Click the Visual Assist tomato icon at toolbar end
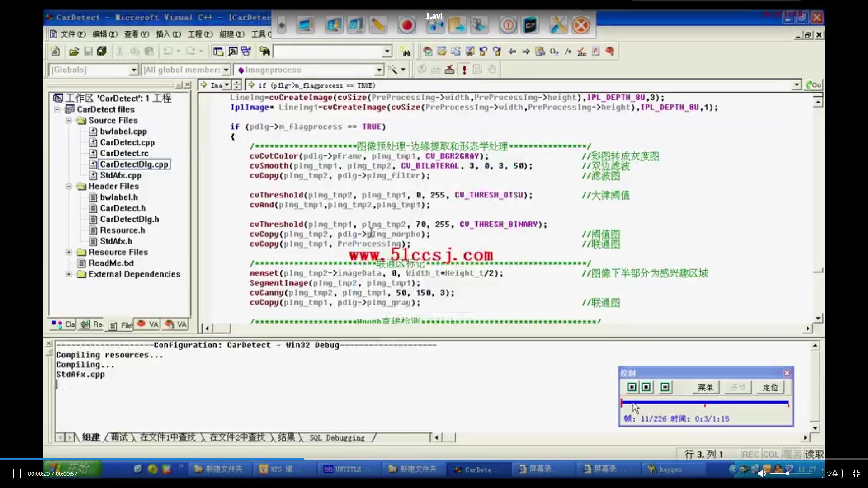868x488 pixels. 610,52
